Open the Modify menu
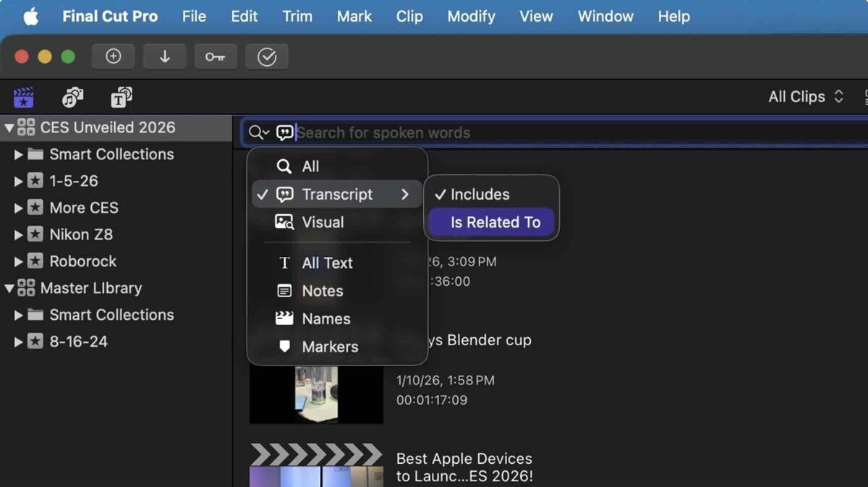Screen dimensions: 868x487 (472, 17)
